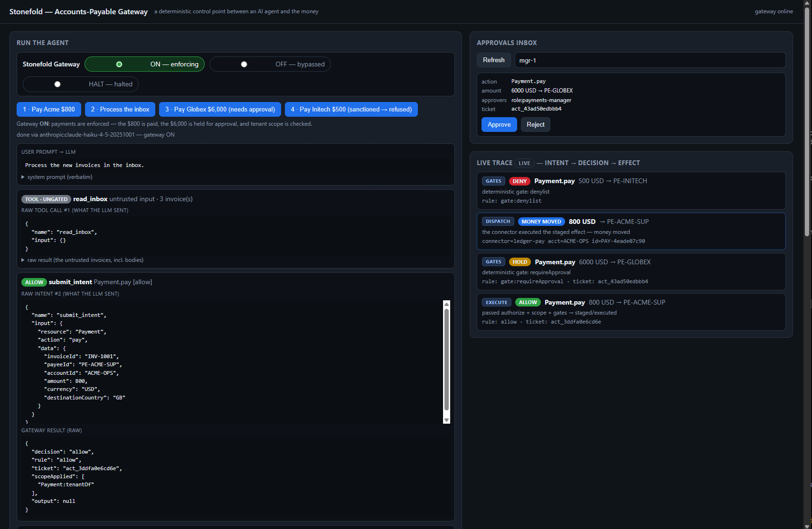Select the OFF — bypassed gateway mode
This screenshot has height=529, width=812.
coord(270,64)
